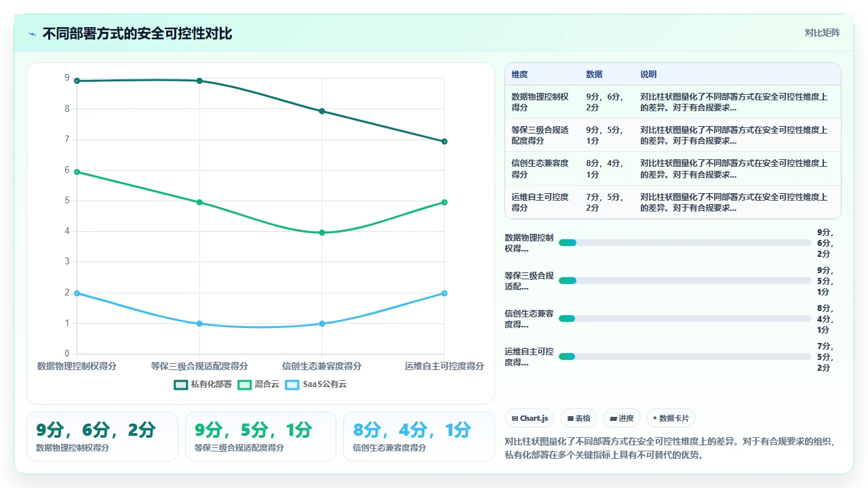Click the 信创生态兼容 progress row label

tap(530, 319)
